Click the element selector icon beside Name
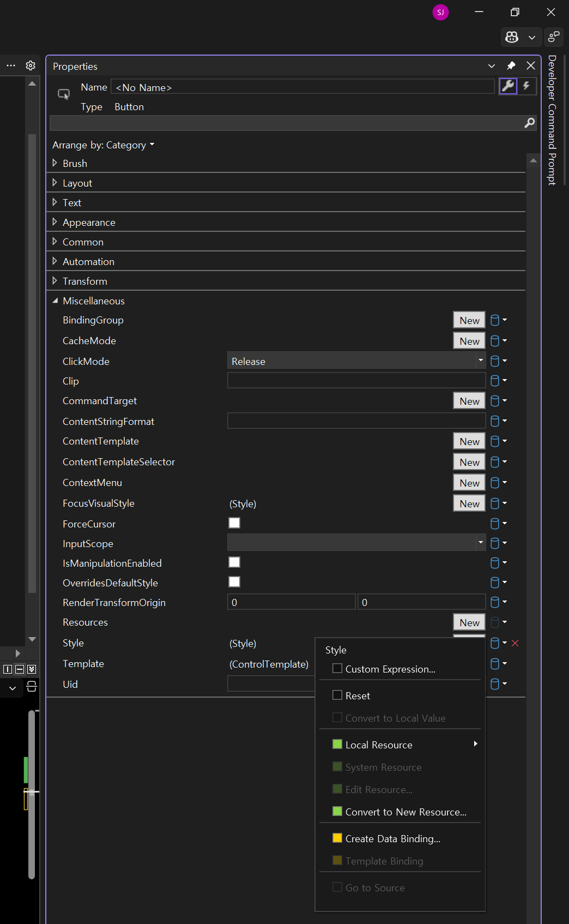The width and height of the screenshot is (569, 924). 64,94
